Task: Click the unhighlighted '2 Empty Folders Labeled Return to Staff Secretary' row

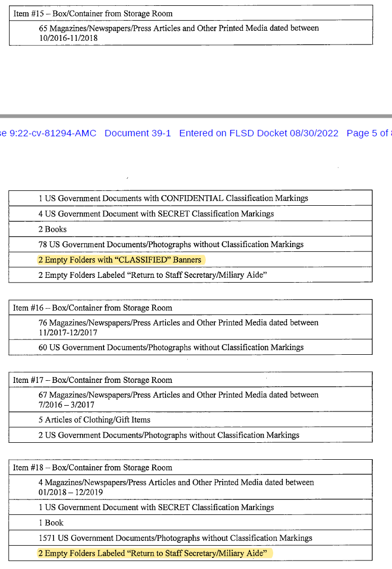Action: [190, 275]
